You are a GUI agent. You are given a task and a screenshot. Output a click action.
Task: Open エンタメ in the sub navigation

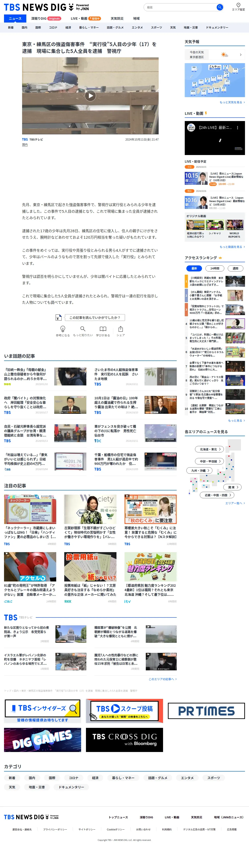[137, 28]
